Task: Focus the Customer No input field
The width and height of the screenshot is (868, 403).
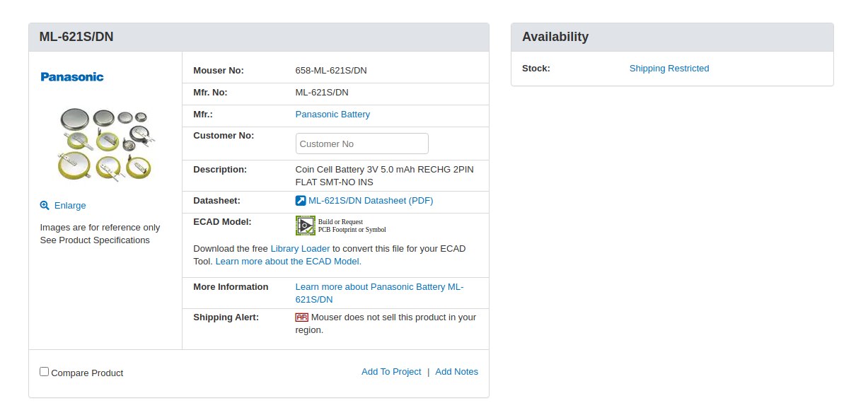Action: [361, 144]
